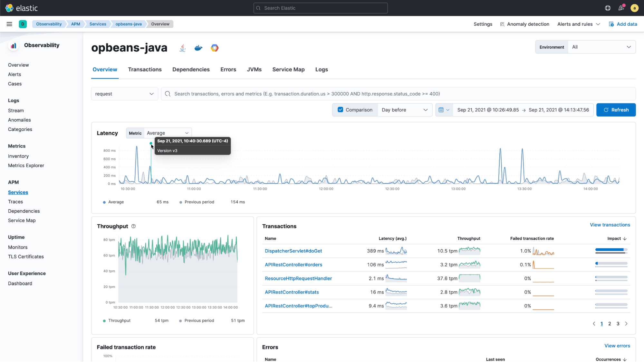Click the Refresh button to reload data
Viewport: 644px width, 362px height.
click(616, 110)
